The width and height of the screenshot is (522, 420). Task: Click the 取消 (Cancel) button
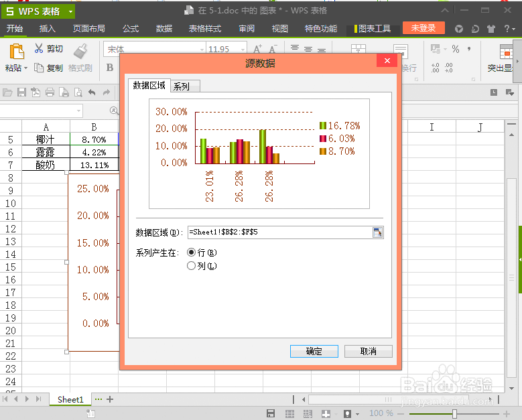tap(368, 351)
